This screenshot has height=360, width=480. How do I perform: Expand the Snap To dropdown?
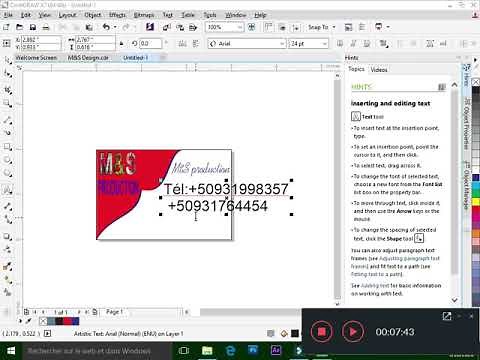tap(334, 27)
